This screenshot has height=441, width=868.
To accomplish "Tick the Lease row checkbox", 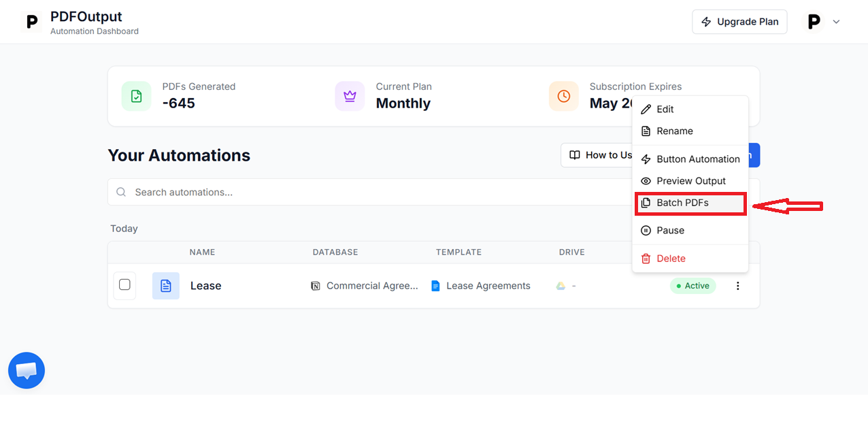I will tap(124, 285).
